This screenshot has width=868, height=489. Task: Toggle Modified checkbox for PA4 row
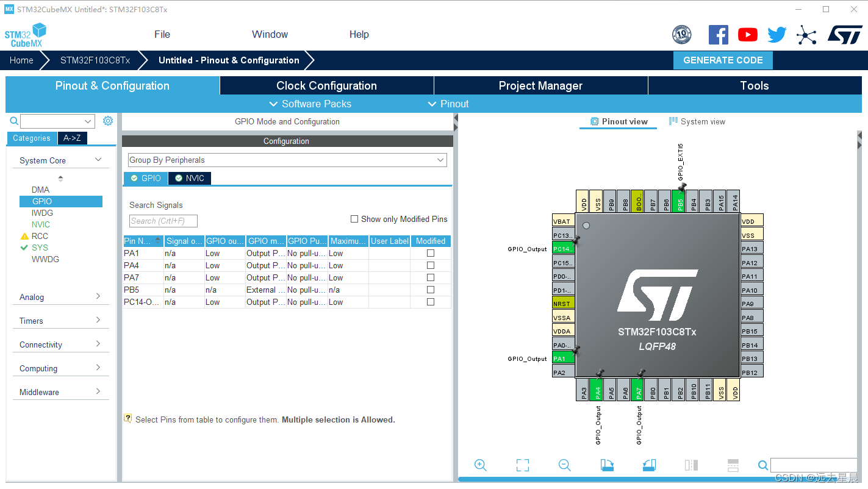point(431,265)
